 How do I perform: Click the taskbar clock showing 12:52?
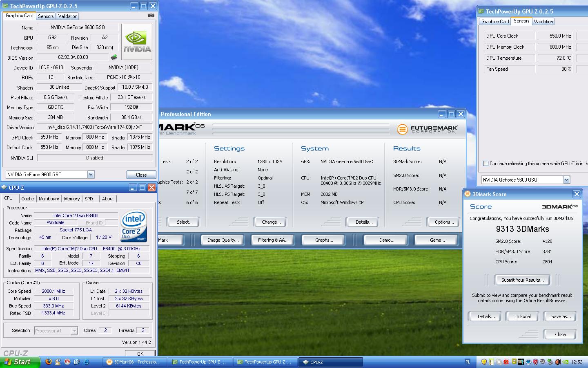tap(577, 362)
